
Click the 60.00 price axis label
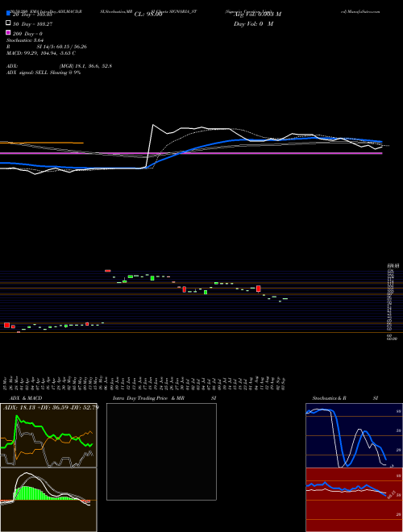coord(393,339)
